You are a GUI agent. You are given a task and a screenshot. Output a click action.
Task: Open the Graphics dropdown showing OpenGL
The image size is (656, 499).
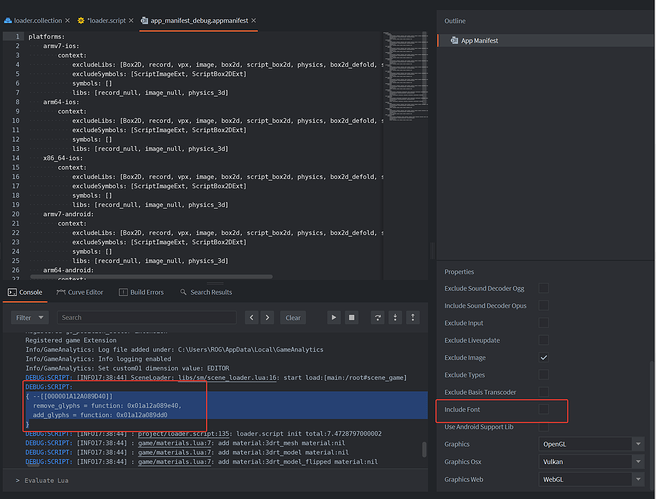pyautogui.click(x=591, y=444)
